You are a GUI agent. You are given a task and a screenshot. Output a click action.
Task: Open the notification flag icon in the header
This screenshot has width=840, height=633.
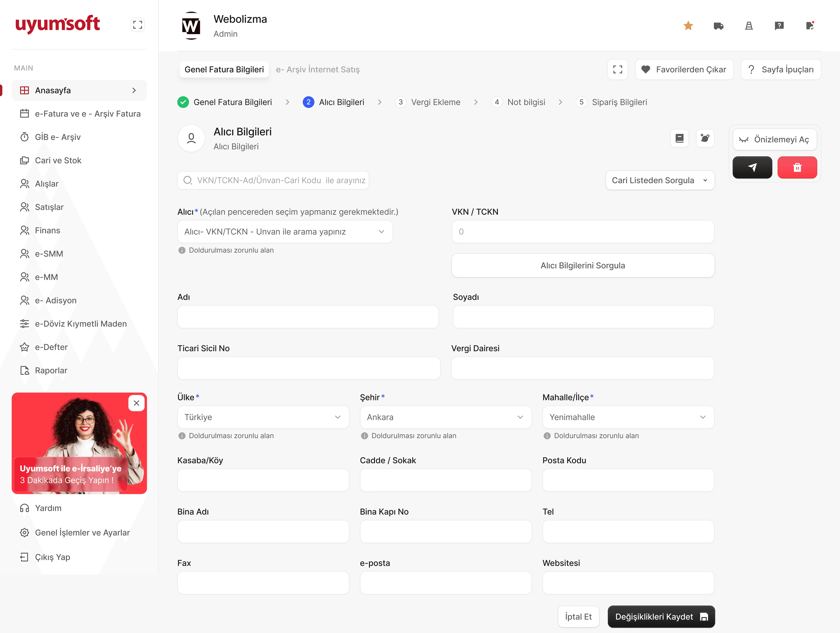(x=810, y=26)
